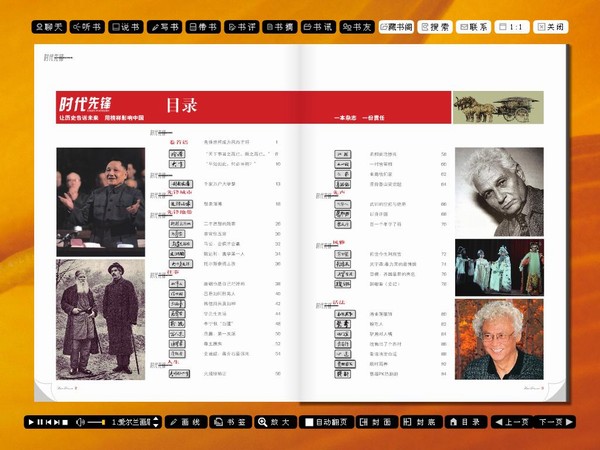The image size is (600, 450).
Task: Open the 书友 book friends section
Action: pyautogui.click(x=357, y=27)
